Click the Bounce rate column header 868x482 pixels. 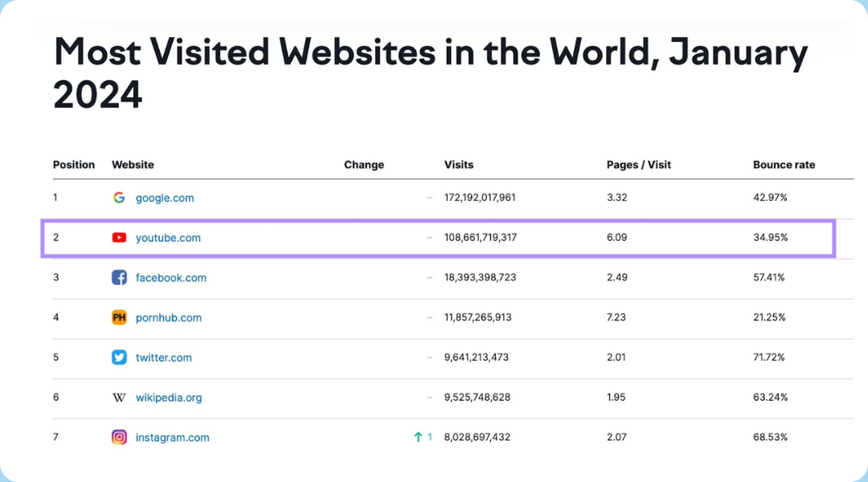(x=784, y=165)
